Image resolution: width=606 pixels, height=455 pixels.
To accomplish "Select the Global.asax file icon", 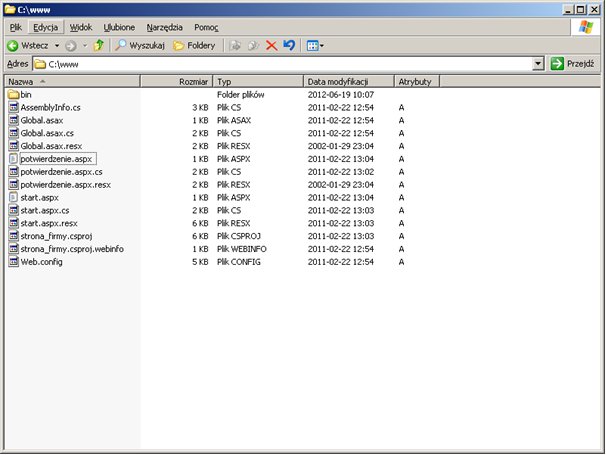I will (14, 120).
